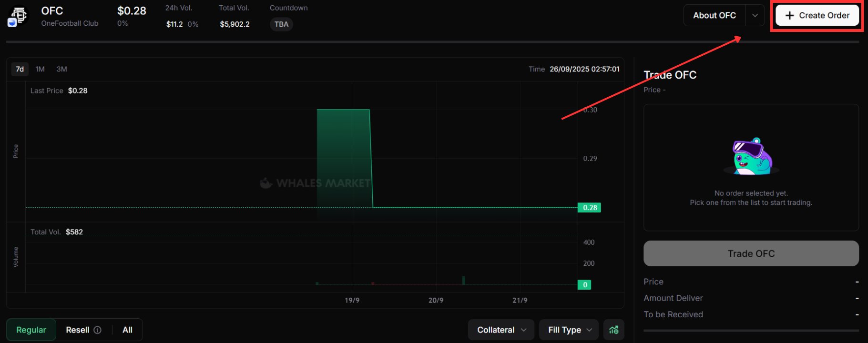Image resolution: width=868 pixels, height=343 pixels.
Task: Click the OneFootball Club name text
Action: 70,23
